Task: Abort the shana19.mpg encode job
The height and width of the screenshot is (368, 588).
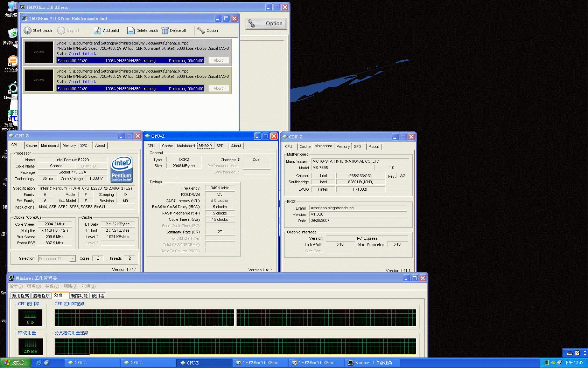Action: pos(218,88)
